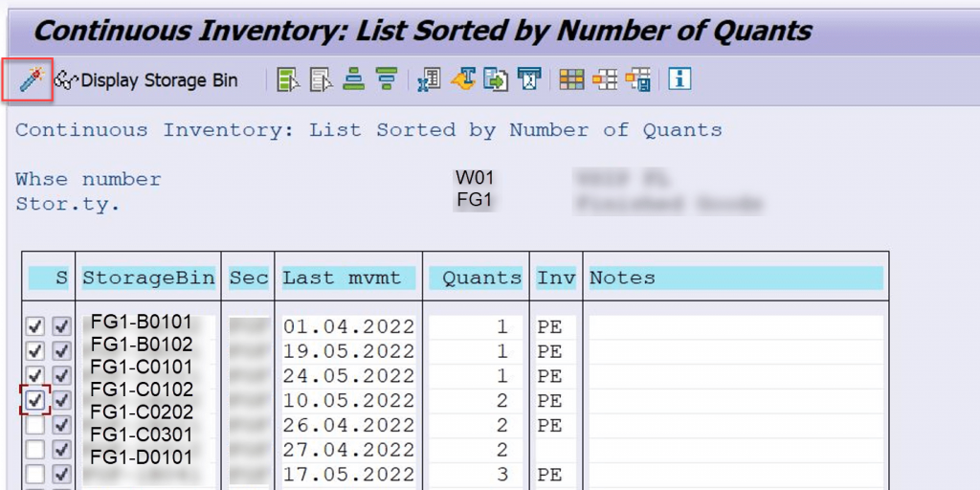Screen dimensions: 980x490
Task: Click the Quants column header
Action: 477,278
